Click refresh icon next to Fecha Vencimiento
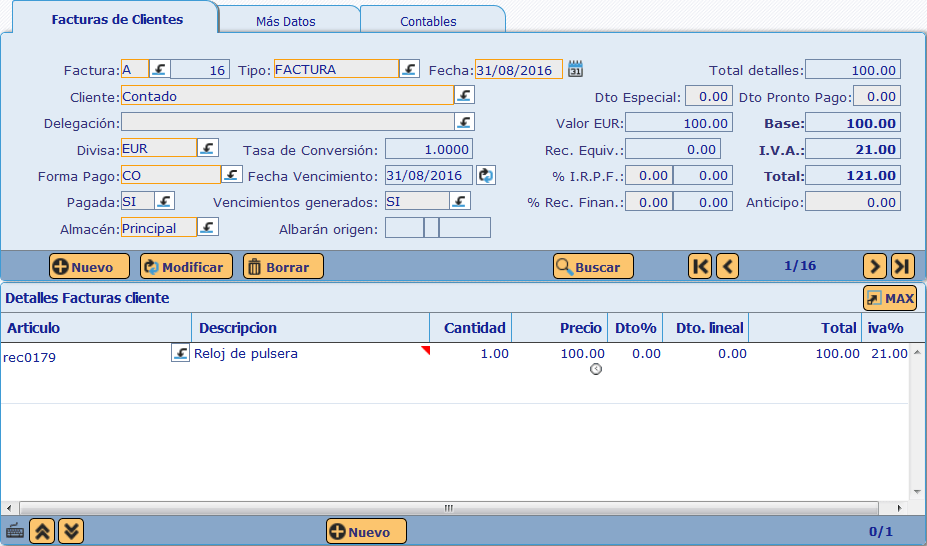This screenshot has width=927, height=546. [x=486, y=176]
